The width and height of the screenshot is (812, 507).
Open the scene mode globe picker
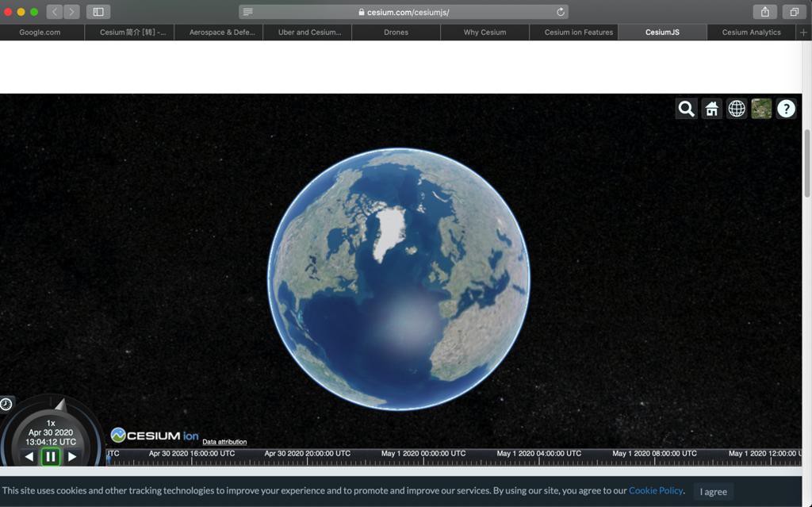(x=737, y=109)
